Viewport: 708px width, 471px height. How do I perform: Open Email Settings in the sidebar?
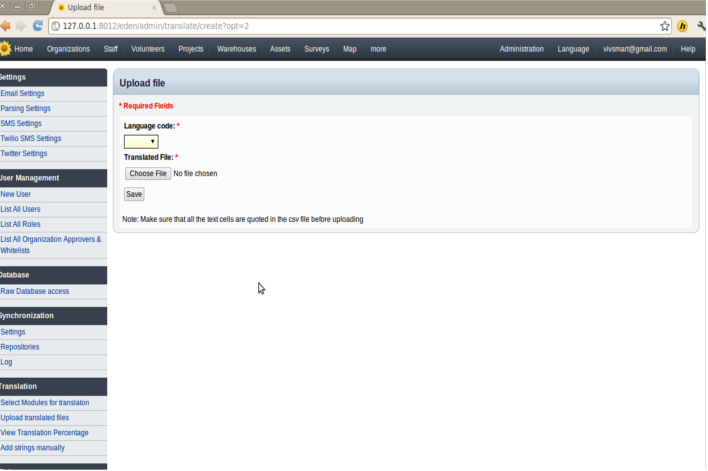click(23, 94)
